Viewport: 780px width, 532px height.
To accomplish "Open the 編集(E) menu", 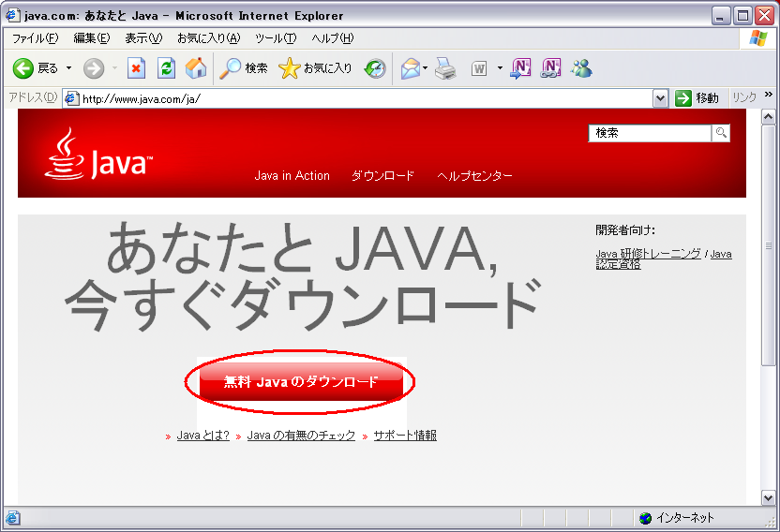I will pos(92,38).
